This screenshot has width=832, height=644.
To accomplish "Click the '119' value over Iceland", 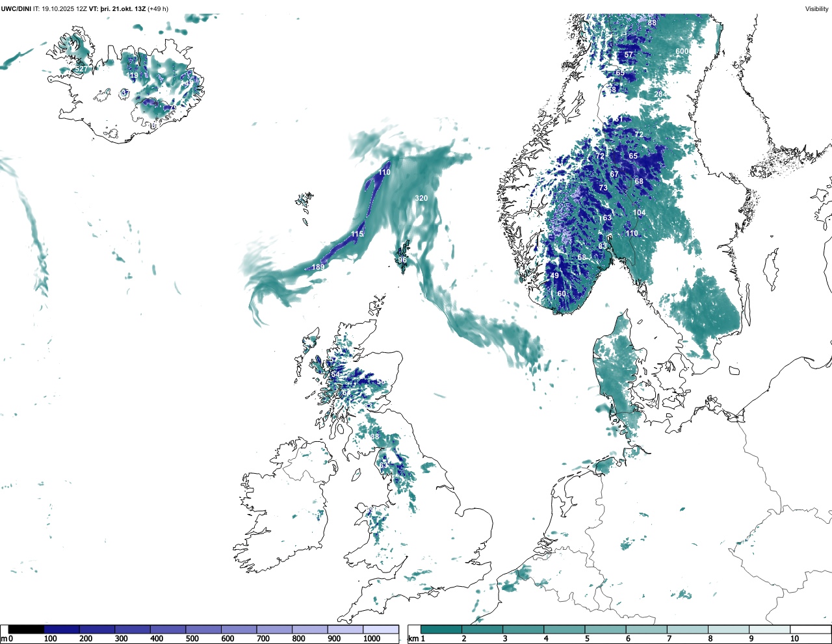I will click(133, 76).
